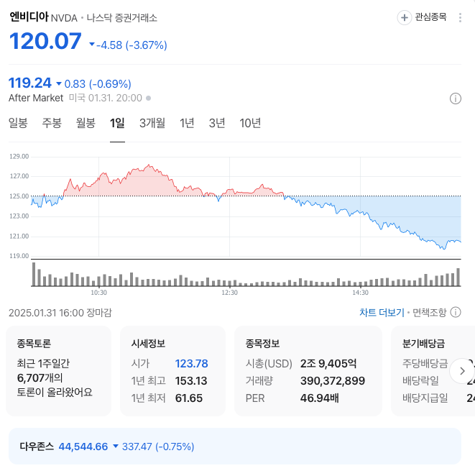
Task: Open the 면책조항 disclaimer link
Action: tap(430, 312)
